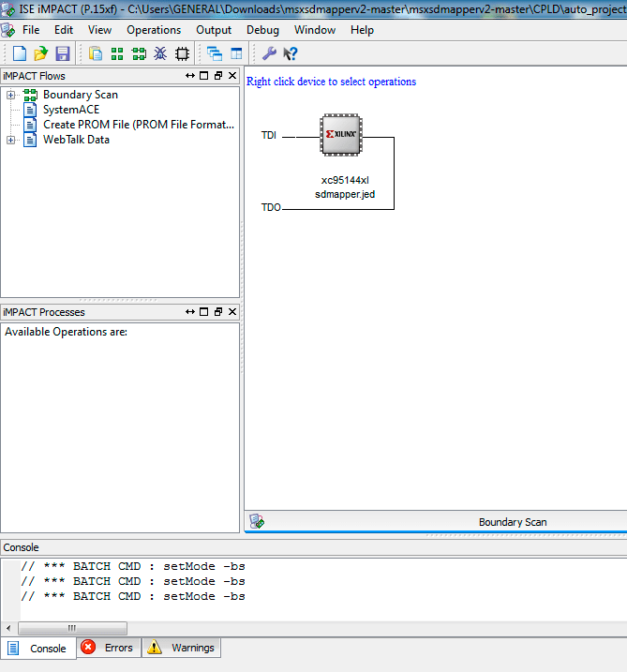
Task: Select Create PROM File flow item
Action: (x=138, y=125)
